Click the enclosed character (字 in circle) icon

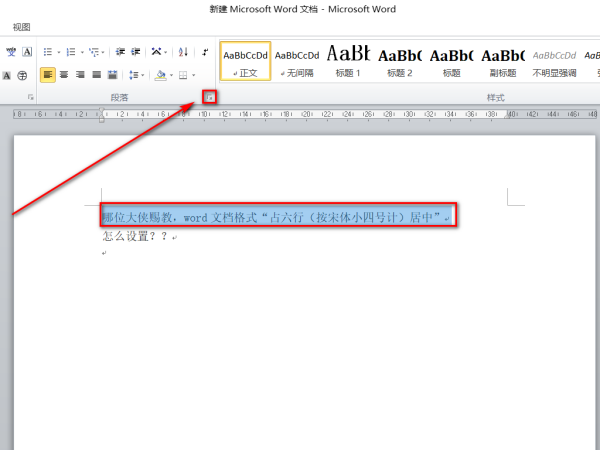[x=23, y=75]
